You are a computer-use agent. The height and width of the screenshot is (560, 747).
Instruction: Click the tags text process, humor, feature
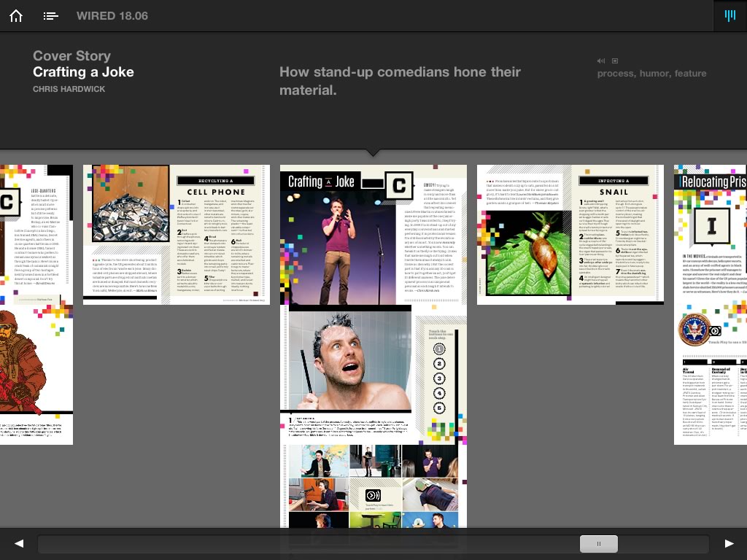tap(651, 74)
